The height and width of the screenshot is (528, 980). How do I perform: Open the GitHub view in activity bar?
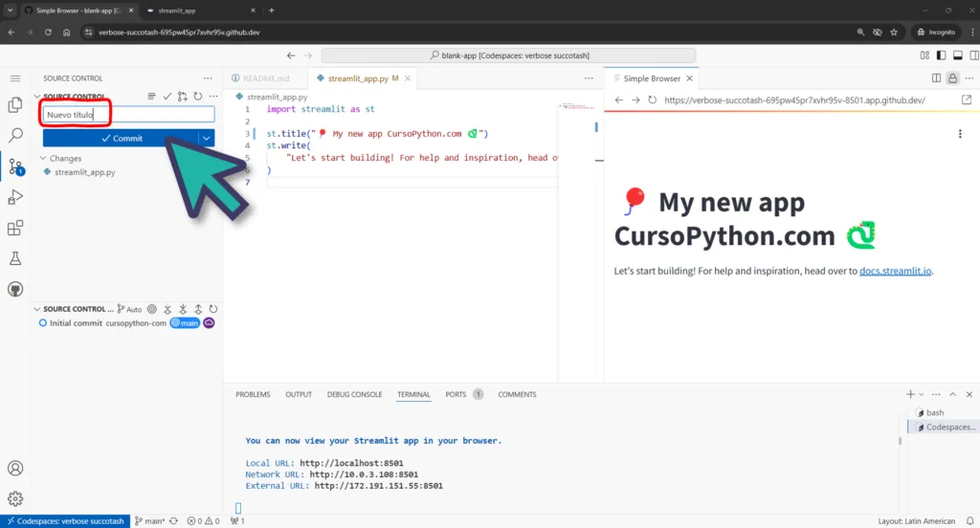tap(15, 289)
